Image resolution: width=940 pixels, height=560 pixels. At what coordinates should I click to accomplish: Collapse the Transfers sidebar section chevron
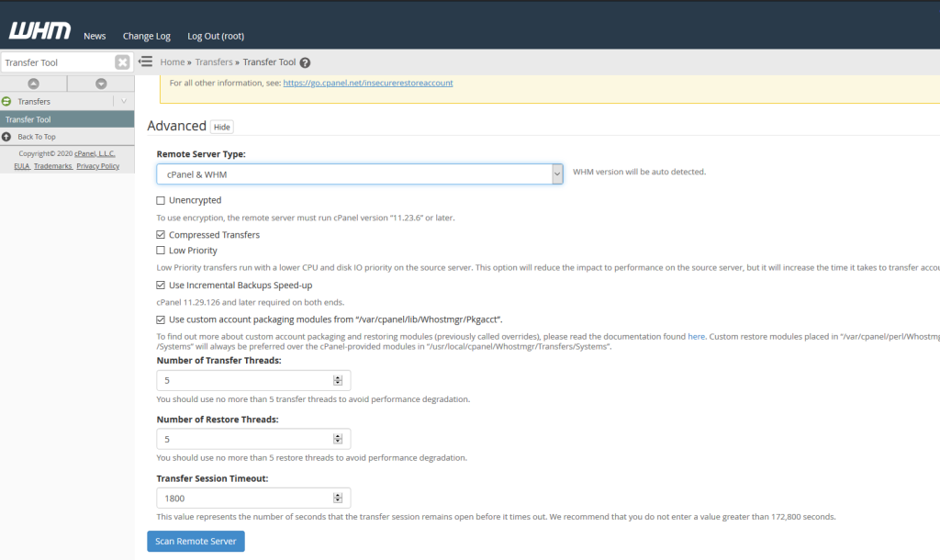click(x=124, y=101)
